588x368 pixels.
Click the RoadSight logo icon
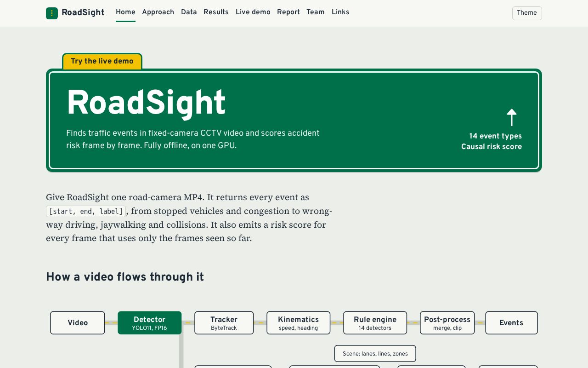(52, 13)
